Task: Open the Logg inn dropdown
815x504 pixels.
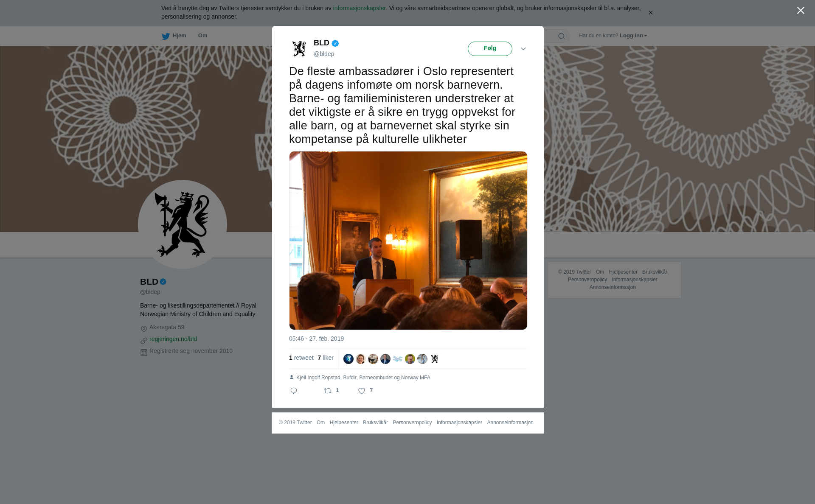Action: point(633,36)
